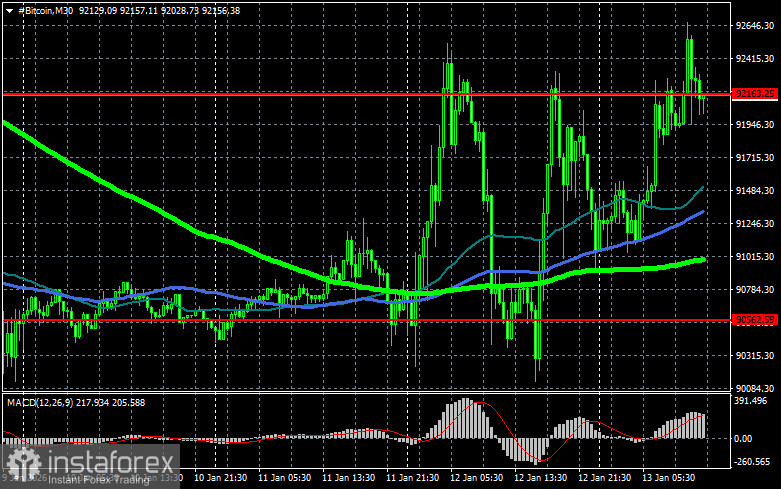Select the lower red line price tag 90562.59
781x489 pixels.
(755, 320)
